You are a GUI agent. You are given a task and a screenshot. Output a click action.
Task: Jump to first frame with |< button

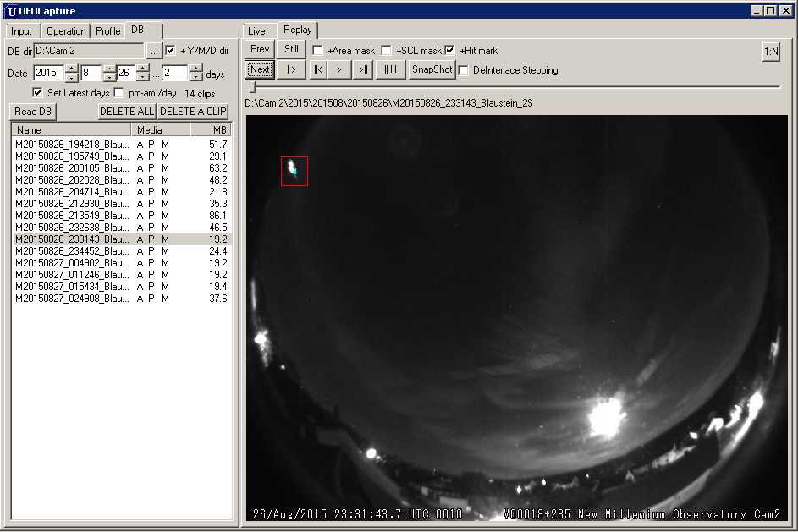pyautogui.click(x=317, y=69)
